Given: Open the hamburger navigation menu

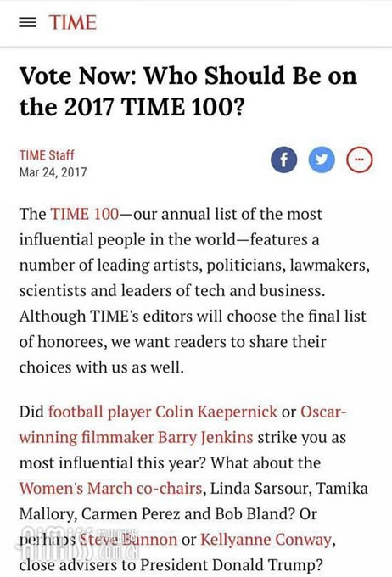Looking at the screenshot, I should tap(28, 22).
